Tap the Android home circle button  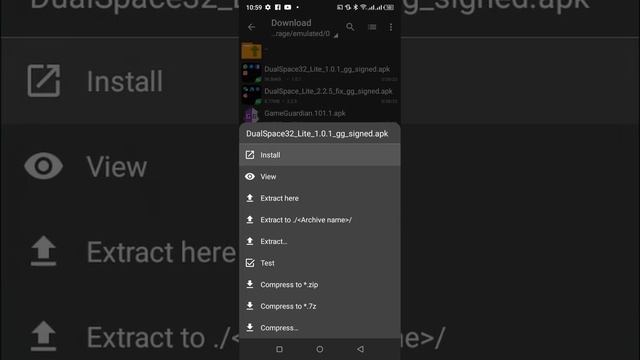tap(320, 349)
